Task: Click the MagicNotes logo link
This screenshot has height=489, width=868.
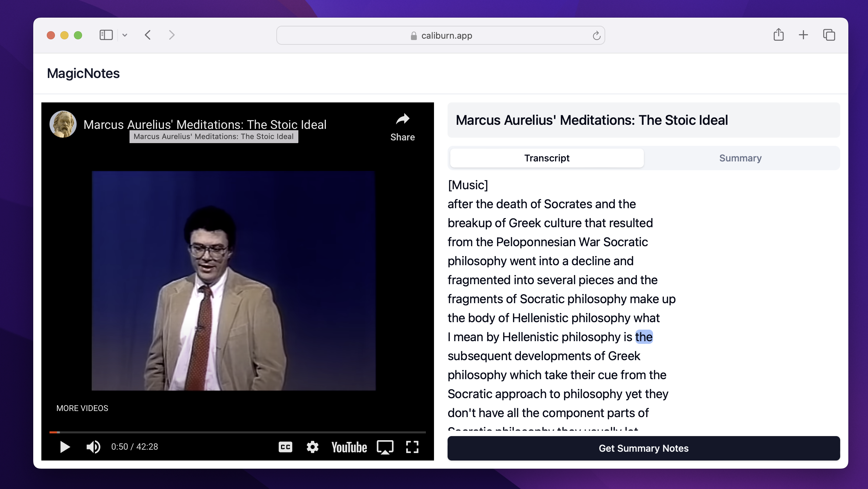Action: click(83, 73)
